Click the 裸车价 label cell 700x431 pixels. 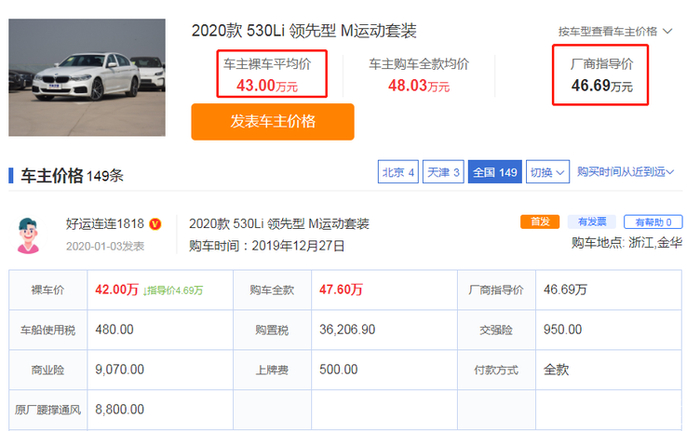point(48,290)
